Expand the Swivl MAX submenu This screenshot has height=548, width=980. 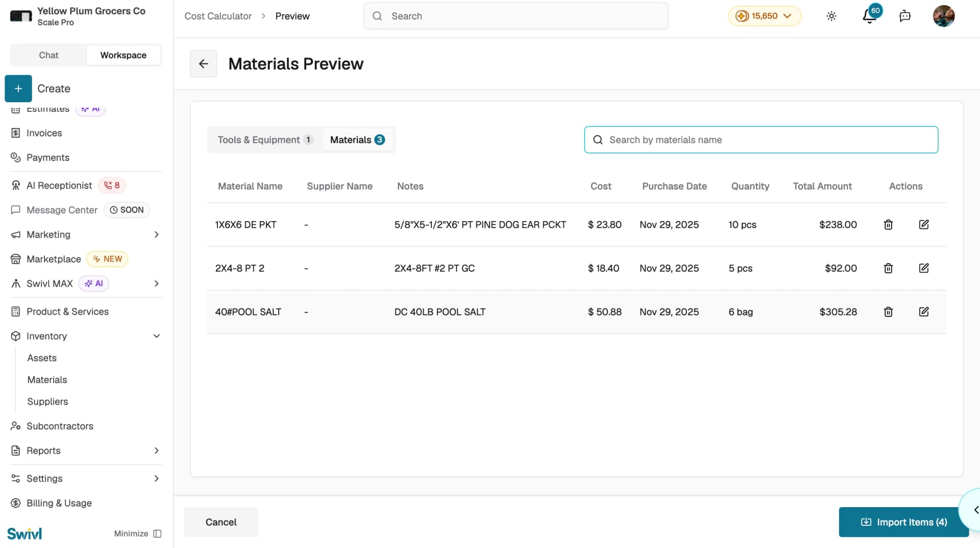coord(156,283)
